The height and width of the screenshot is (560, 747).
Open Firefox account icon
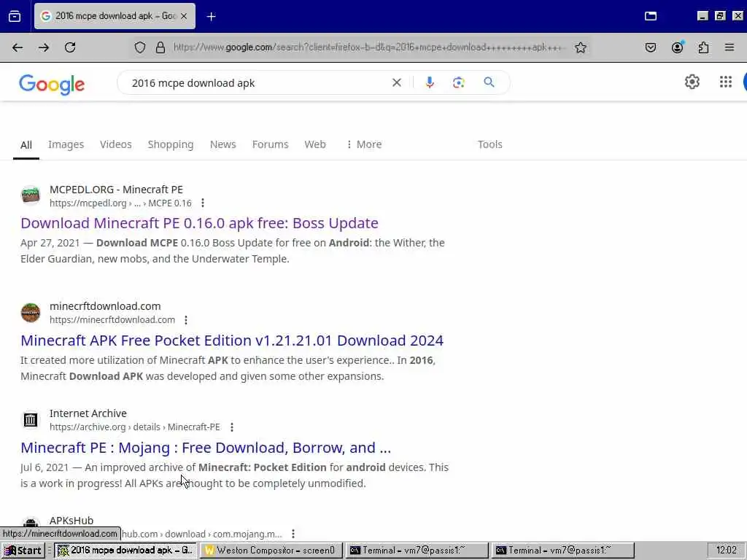click(678, 47)
